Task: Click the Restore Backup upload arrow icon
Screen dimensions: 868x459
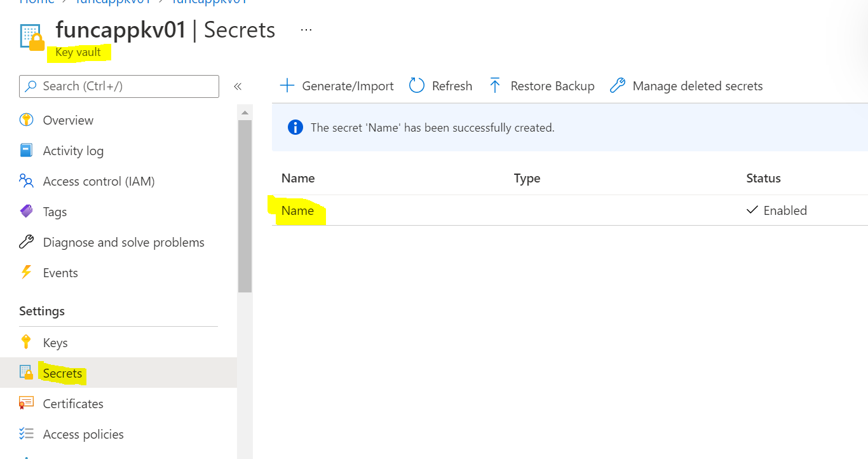Action: point(495,86)
